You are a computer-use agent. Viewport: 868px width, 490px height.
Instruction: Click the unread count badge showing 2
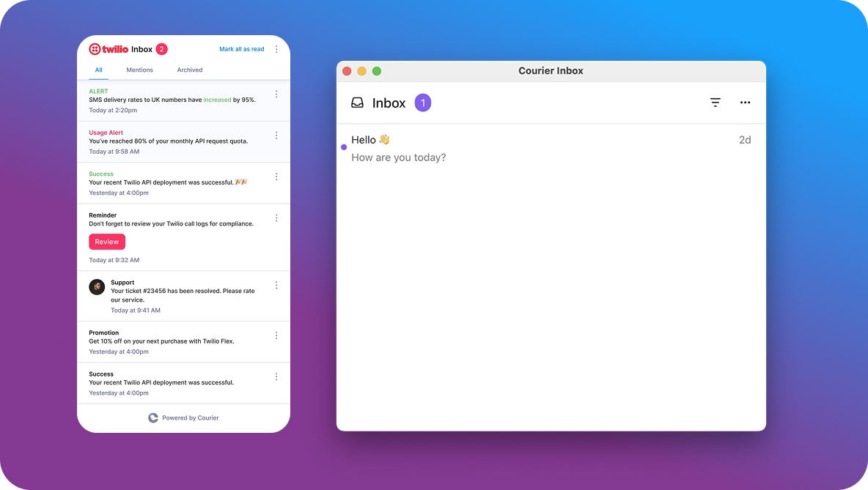pos(161,48)
